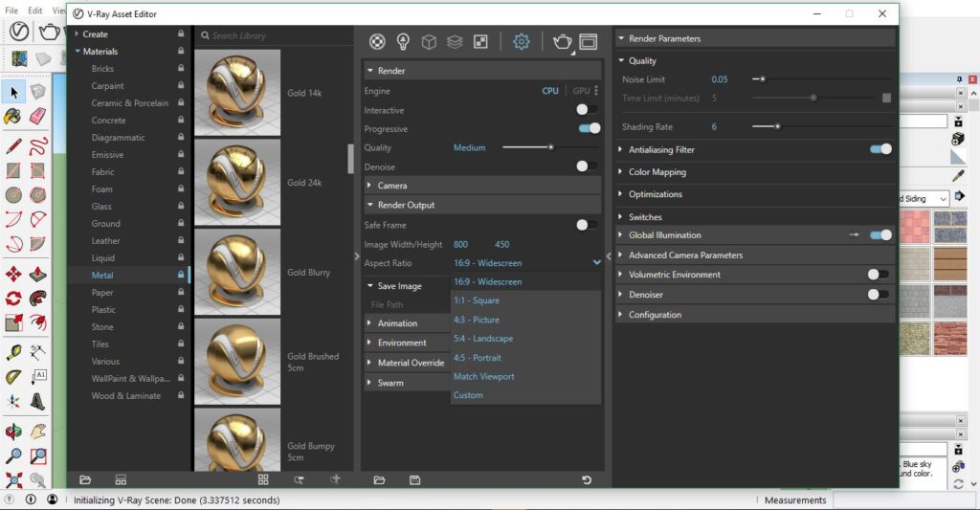The image size is (980, 510).
Task: Select the SketchUp Paint Bucket tool
Action: coord(12,116)
